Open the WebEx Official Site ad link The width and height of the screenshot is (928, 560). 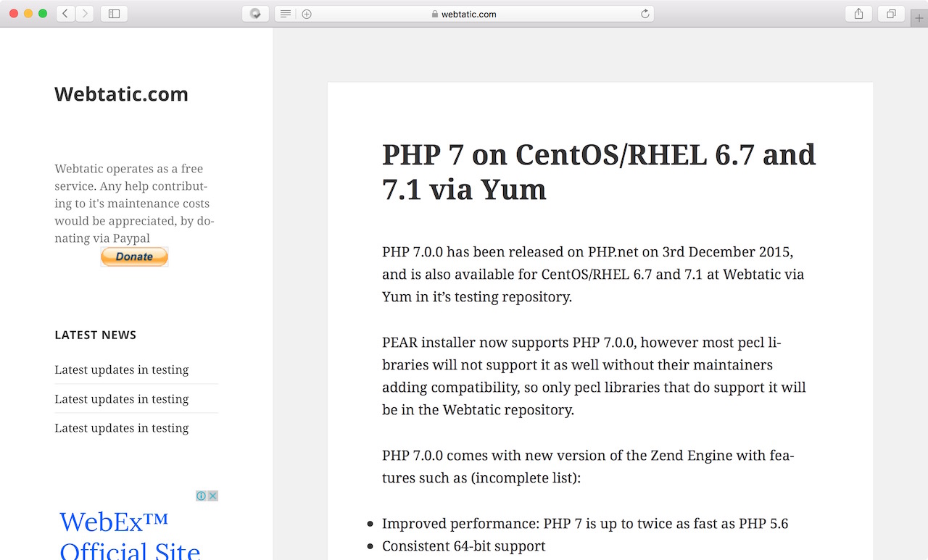click(x=130, y=535)
